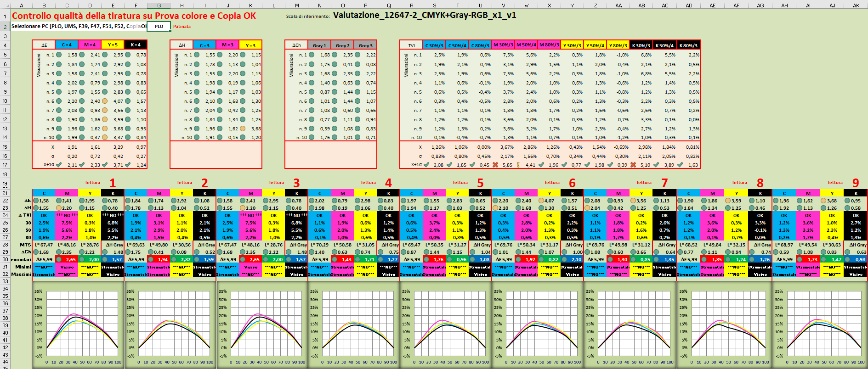The width and height of the screenshot is (868, 369).
Task: Click the red X icon beside 5,10
Action: (633, 165)
